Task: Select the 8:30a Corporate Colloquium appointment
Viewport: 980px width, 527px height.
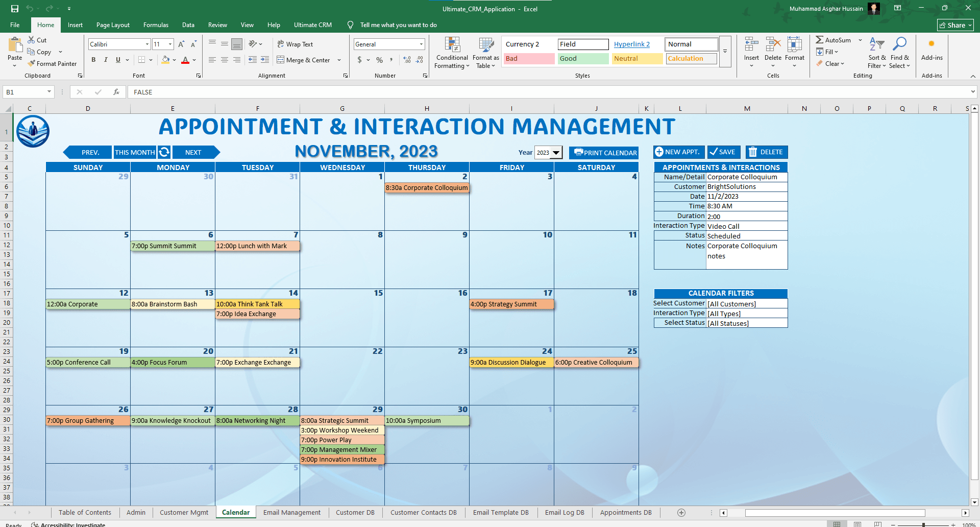Action: 427,188
